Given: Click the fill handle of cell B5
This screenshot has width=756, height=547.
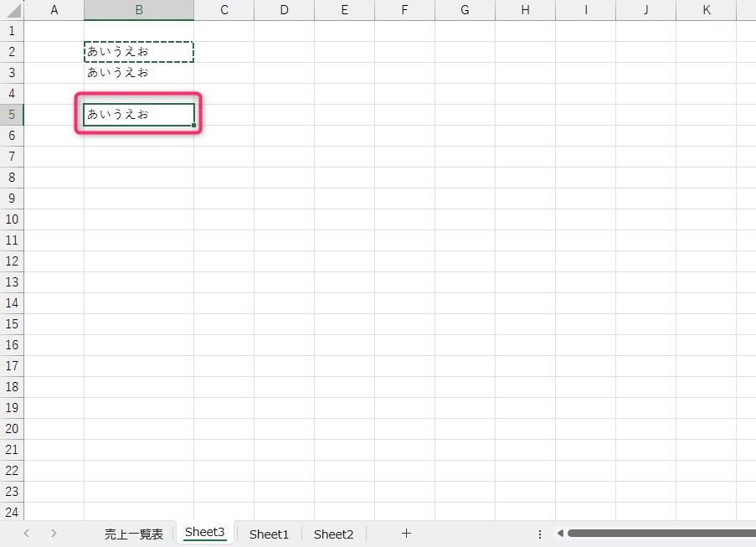Looking at the screenshot, I should (x=194, y=125).
